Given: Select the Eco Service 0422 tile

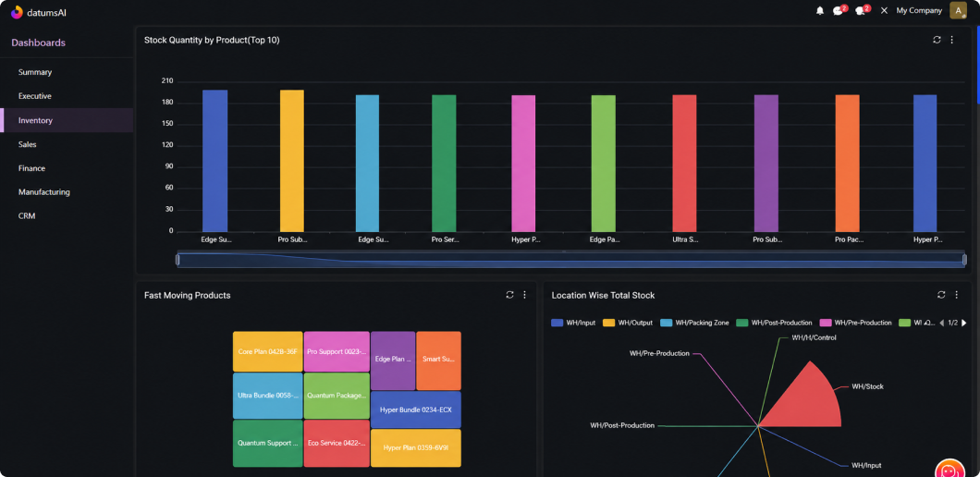Looking at the screenshot, I should [x=337, y=443].
